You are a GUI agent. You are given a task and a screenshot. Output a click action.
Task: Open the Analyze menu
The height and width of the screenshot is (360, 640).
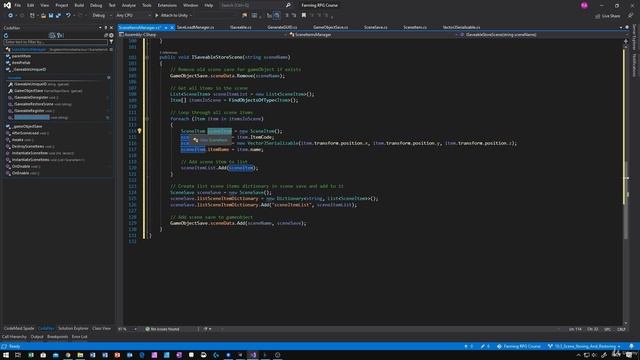click(129, 5)
